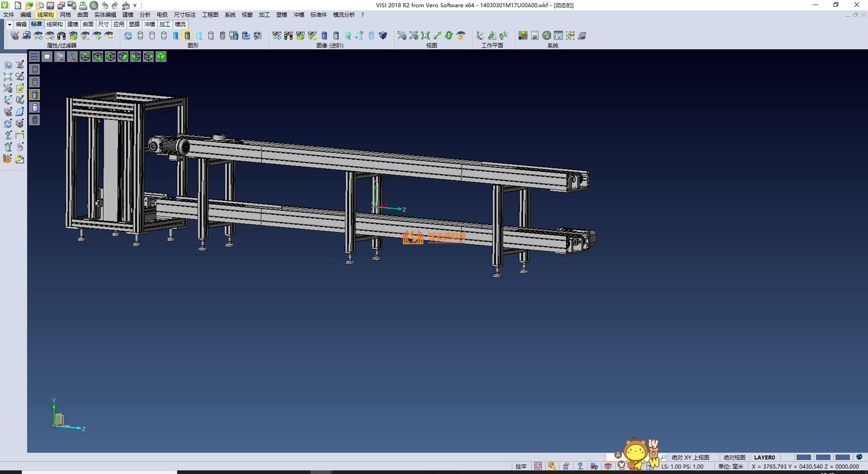Screen dimensions: 868x474
Task: Toggle the wireframe cylinder display mode in 图形
Action: click(x=140, y=36)
